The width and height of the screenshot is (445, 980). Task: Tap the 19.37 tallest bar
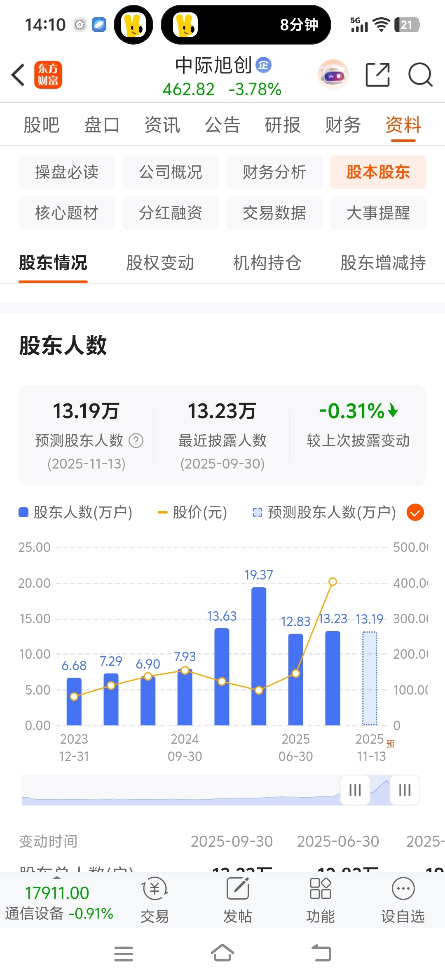click(259, 656)
